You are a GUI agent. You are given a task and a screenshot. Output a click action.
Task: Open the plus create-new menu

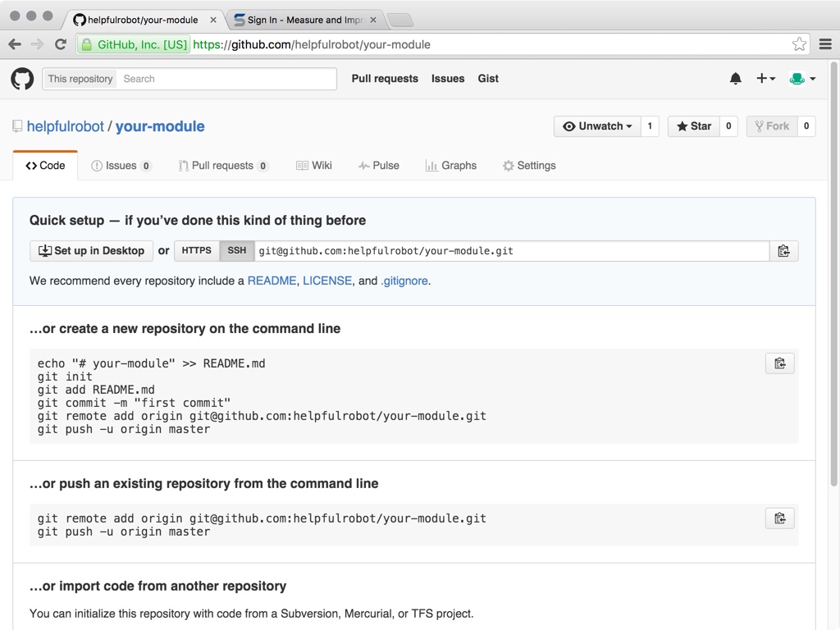click(765, 79)
